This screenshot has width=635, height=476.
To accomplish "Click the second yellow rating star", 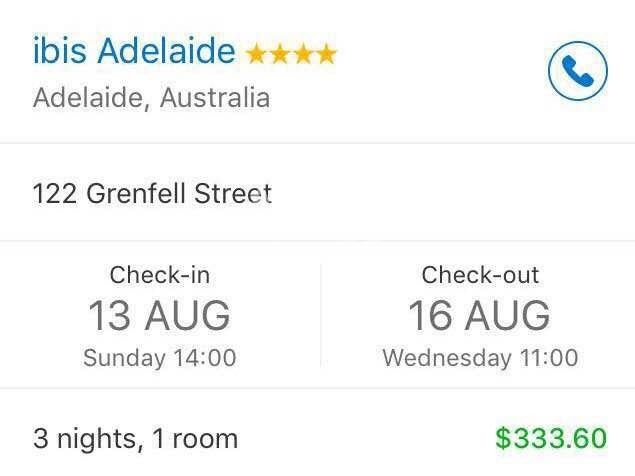I will [x=279, y=54].
